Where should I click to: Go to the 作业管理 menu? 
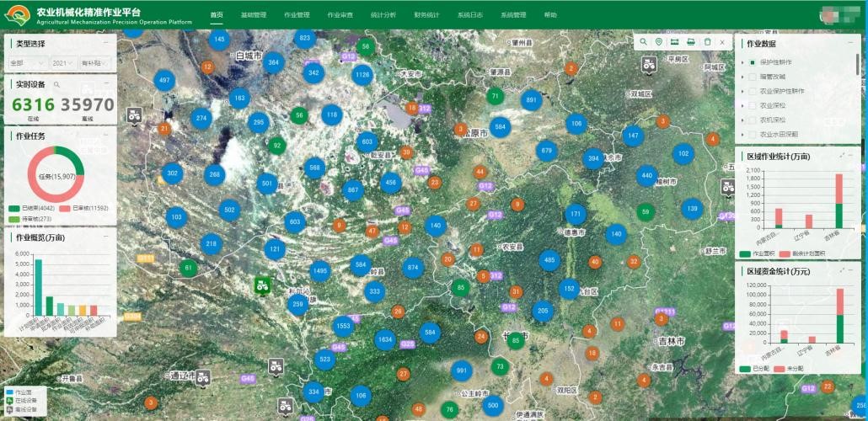pos(297,15)
